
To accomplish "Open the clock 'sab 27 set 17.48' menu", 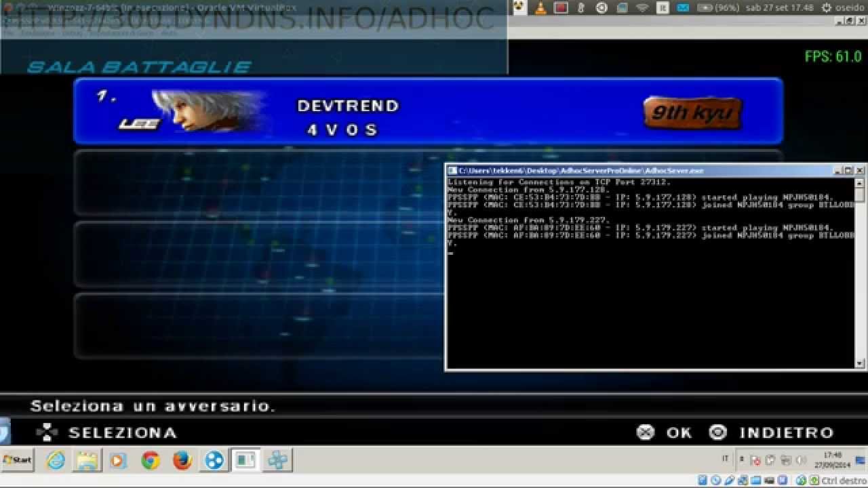I will pyautogui.click(x=780, y=7).
